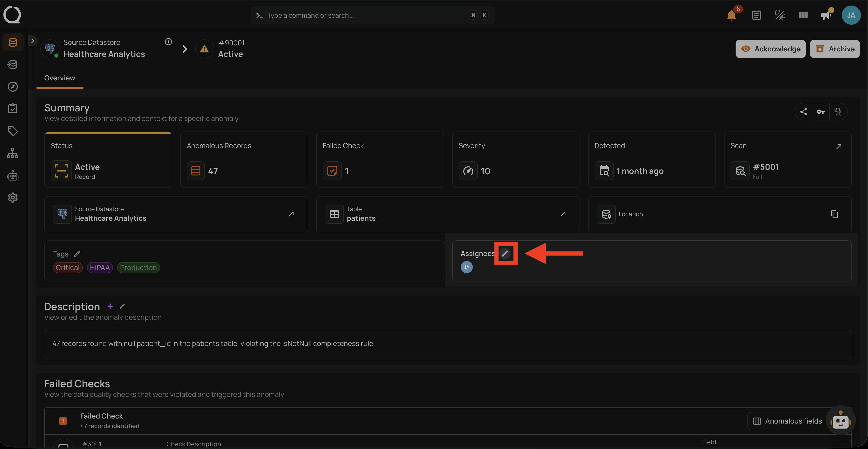This screenshot has height=449, width=868.
Task: Open the robot agent sidebar icon
Action: (x=13, y=175)
